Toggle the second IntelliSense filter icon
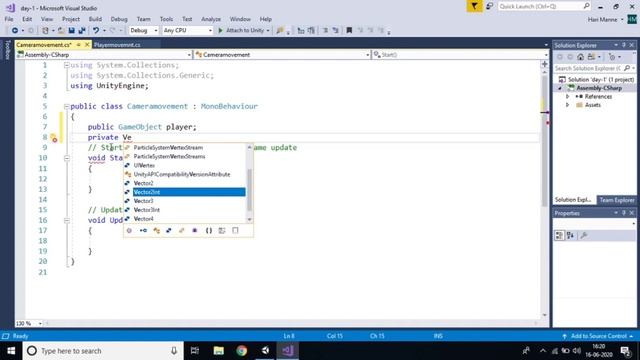This screenshot has height=360, width=640. tap(143, 231)
